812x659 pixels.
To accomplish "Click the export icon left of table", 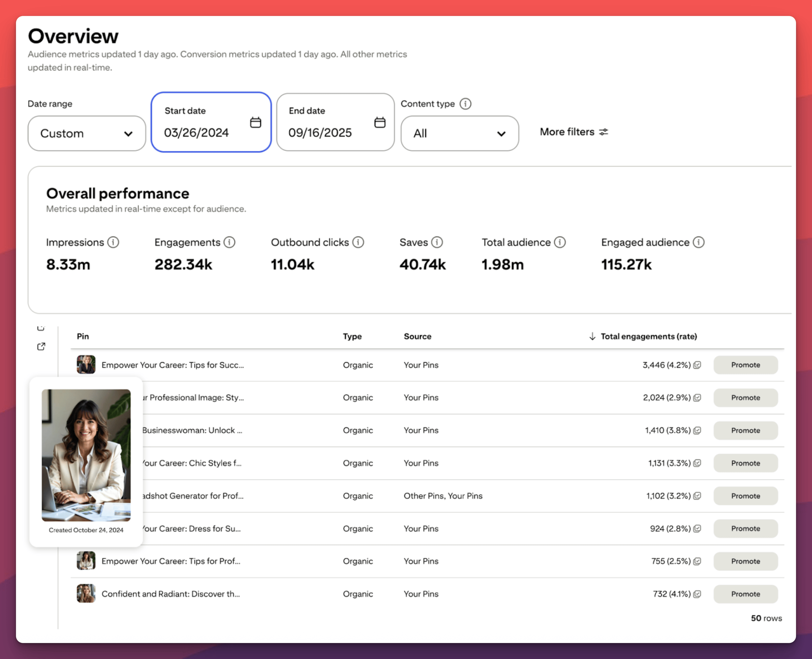I will pos(41,346).
